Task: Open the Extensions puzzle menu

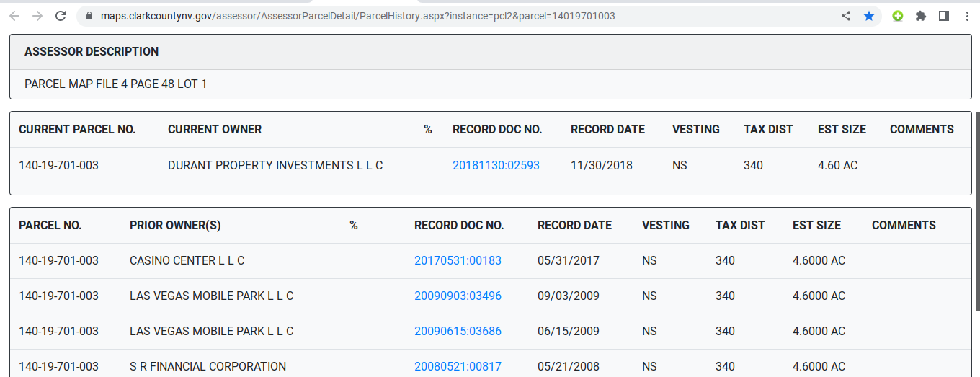Action: (920, 16)
